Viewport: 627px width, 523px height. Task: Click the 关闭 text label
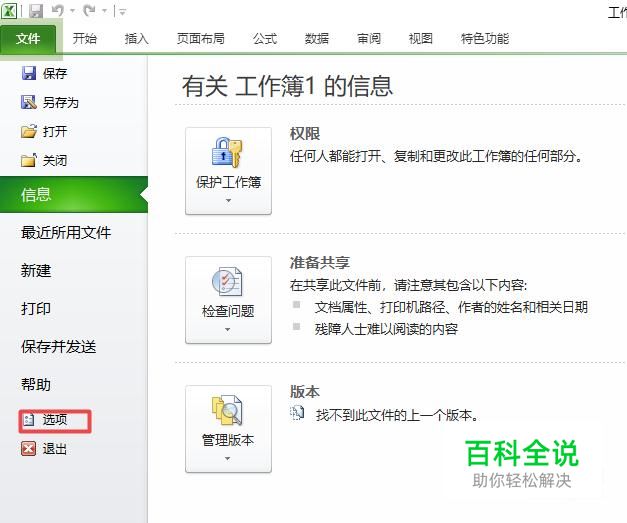55,161
